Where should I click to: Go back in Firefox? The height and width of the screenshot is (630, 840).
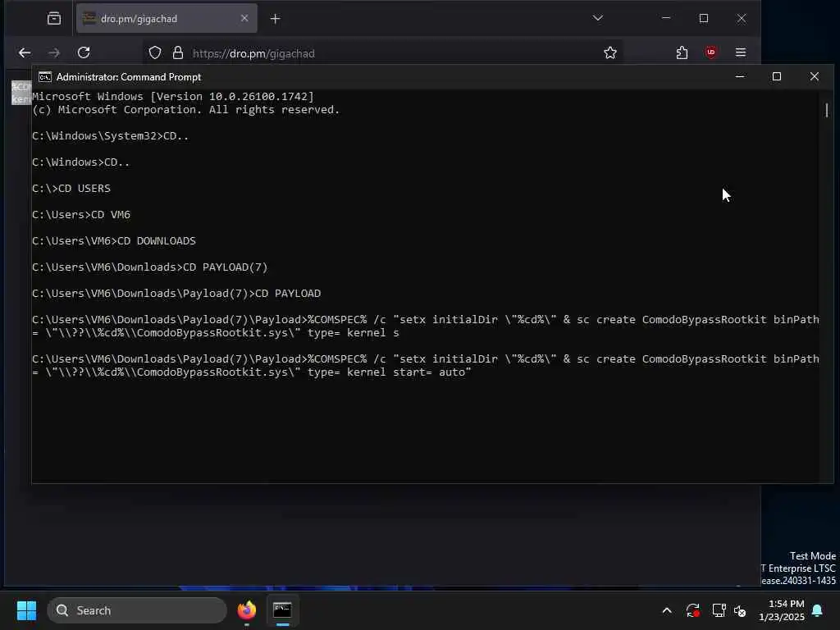click(25, 52)
